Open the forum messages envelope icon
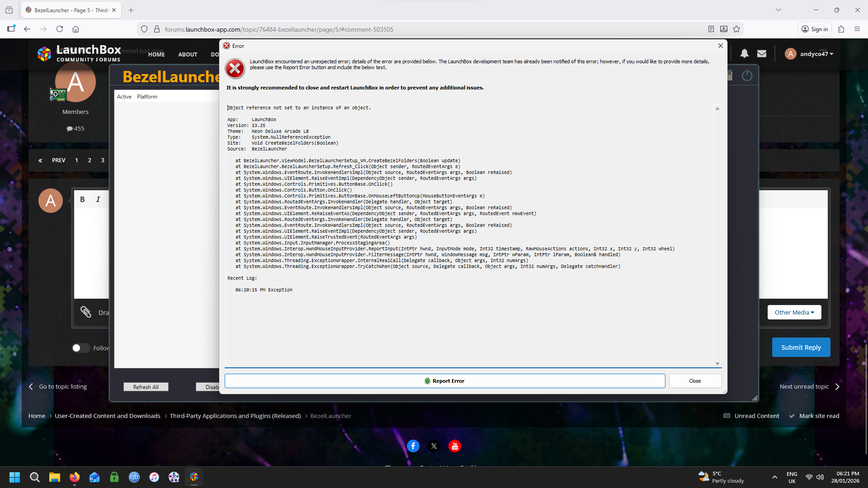The width and height of the screenshot is (868, 488). pyautogui.click(x=762, y=54)
